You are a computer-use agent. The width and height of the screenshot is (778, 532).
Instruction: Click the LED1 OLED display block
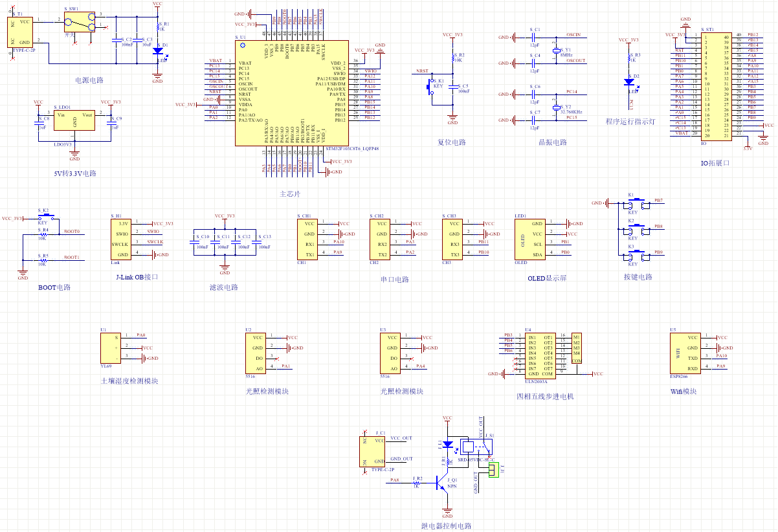529,239
